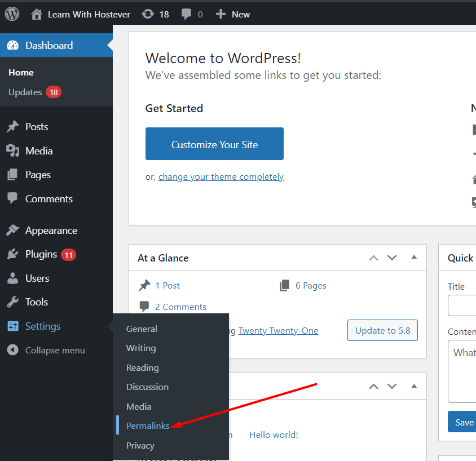476x461 pixels.
Task: Click the Quick Draft content textarea
Action: (x=462, y=371)
